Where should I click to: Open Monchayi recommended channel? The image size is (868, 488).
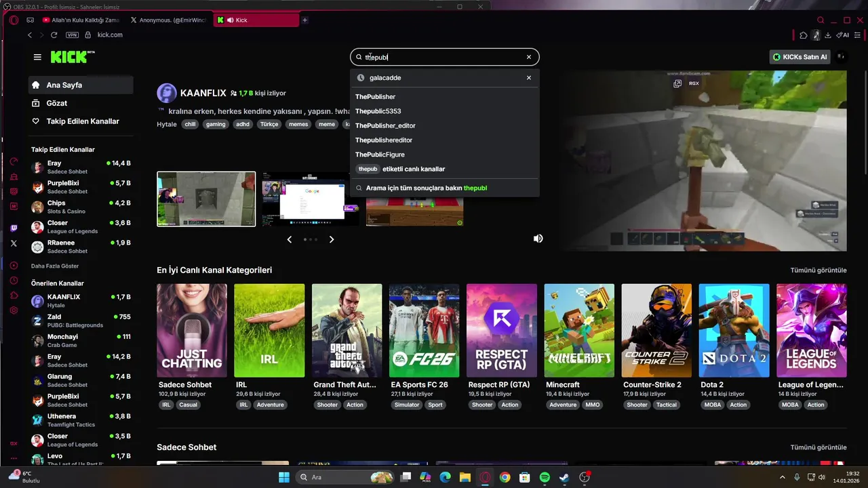coord(81,340)
